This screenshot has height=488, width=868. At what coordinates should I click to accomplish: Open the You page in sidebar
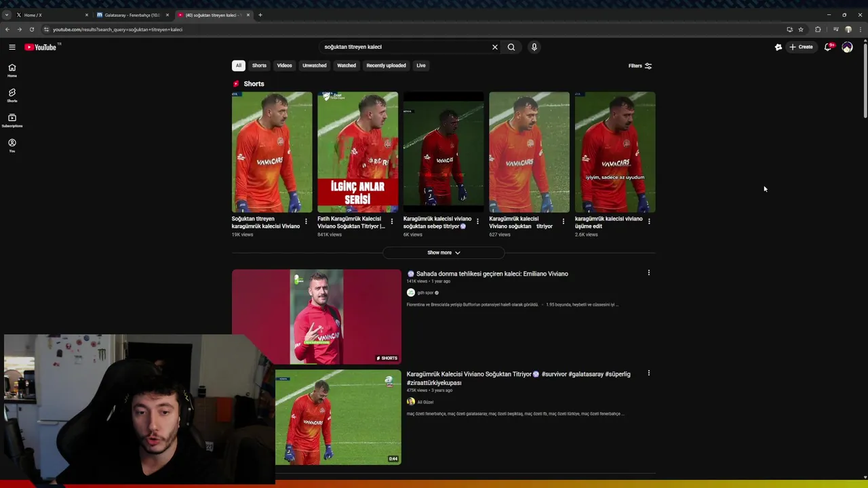12,146
